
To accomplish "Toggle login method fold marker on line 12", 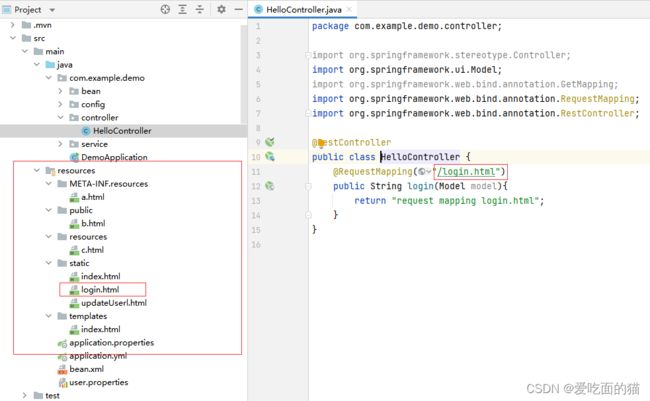I will pos(308,187).
